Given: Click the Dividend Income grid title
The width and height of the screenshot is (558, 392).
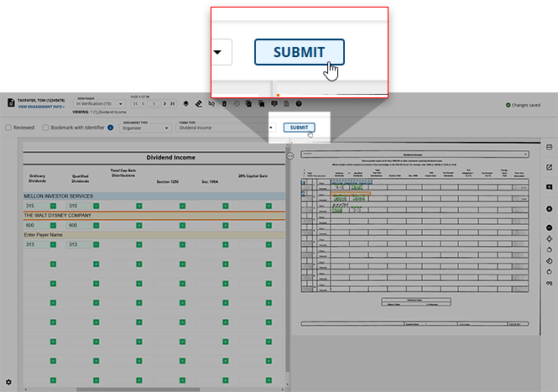Looking at the screenshot, I should click(x=171, y=157).
